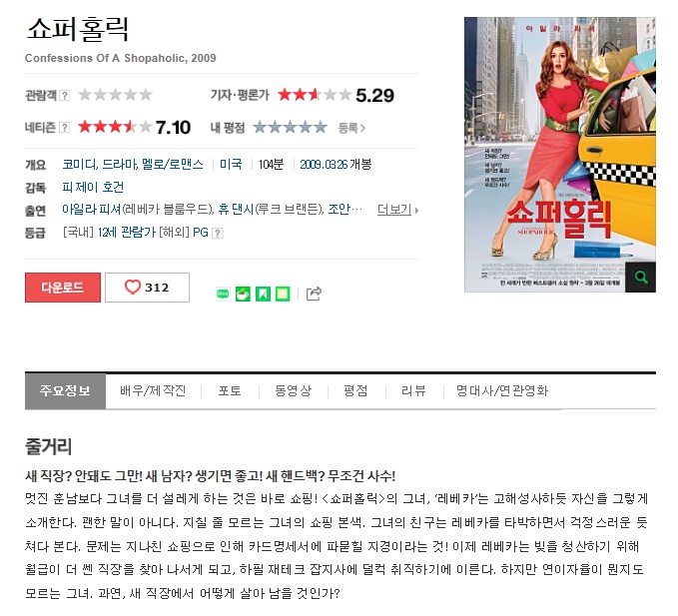Share the movie to Naver Cafe
Screen dimensions: 678x616
coord(243,294)
